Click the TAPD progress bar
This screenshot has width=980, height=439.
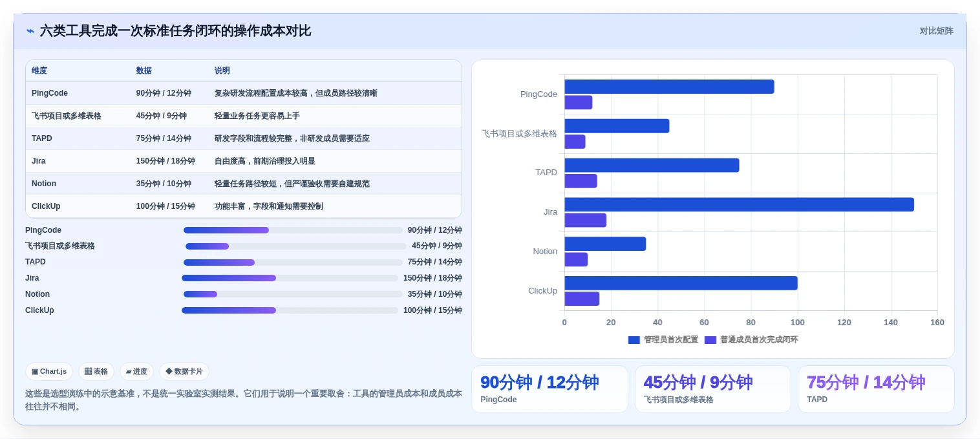coord(293,262)
